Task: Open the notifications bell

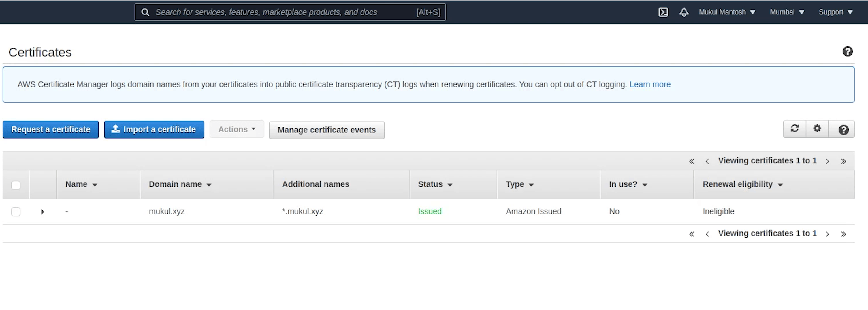Action: click(684, 12)
